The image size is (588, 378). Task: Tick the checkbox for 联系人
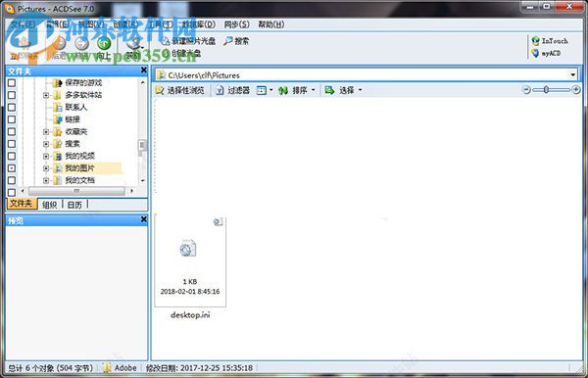[12, 107]
